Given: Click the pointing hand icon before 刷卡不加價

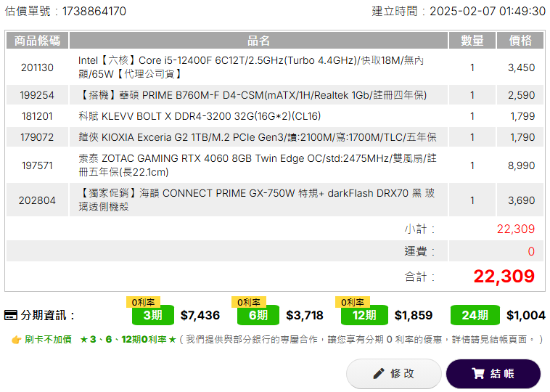Looking at the screenshot, I should (x=16, y=340).
